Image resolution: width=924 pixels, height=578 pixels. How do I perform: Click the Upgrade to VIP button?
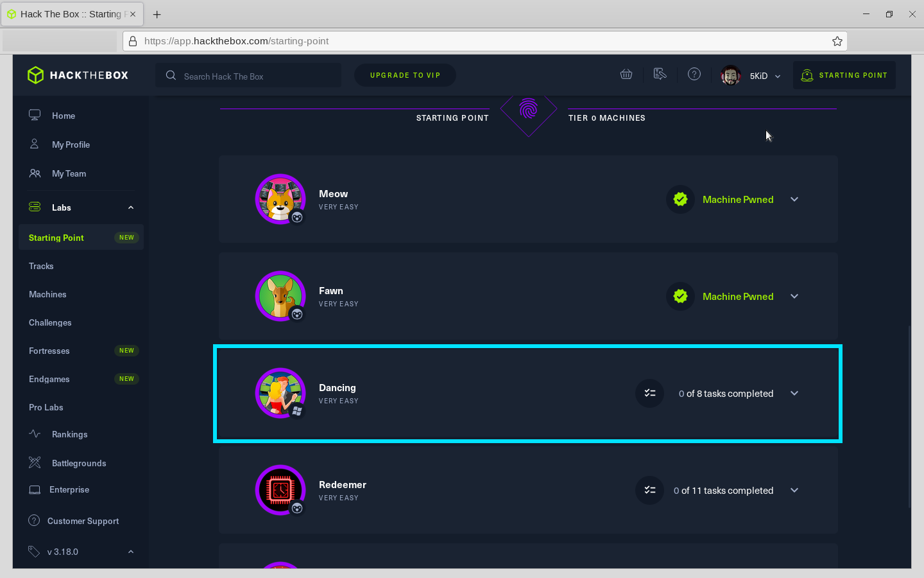[405, 75]
